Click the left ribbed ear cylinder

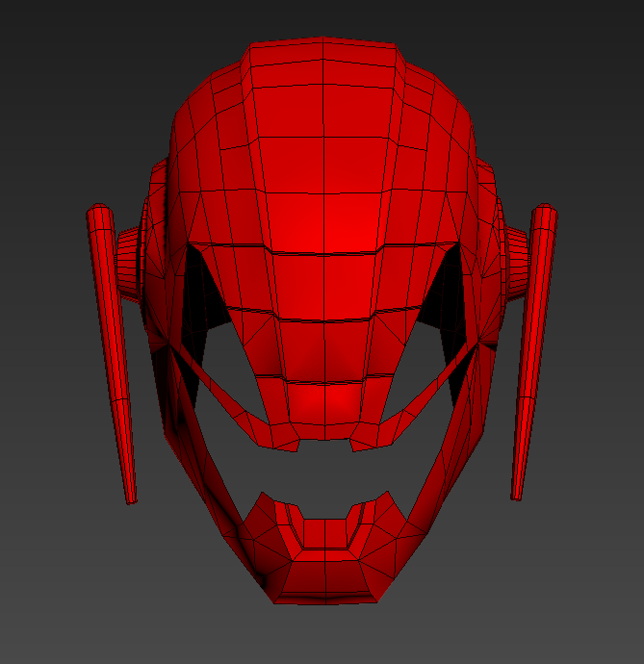[128, 265]
